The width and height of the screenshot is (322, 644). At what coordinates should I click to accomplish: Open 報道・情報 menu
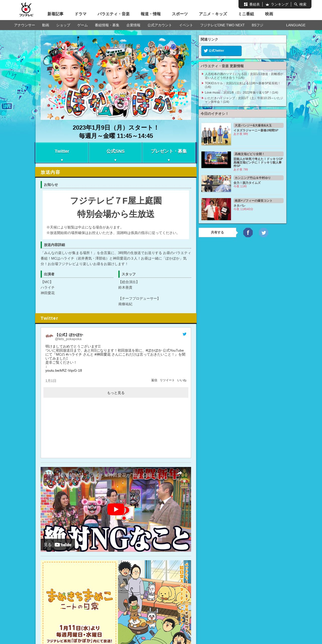(x=151, y=14)
